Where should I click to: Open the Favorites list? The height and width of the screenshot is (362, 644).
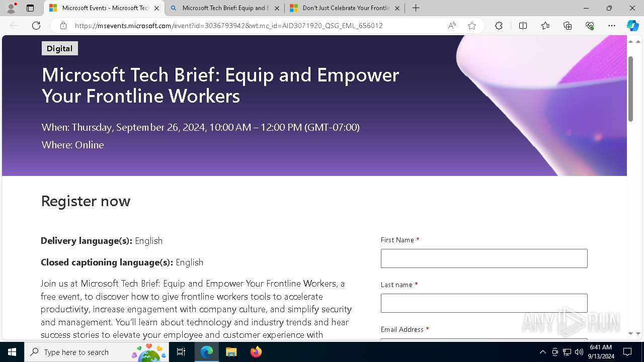click(x=545, y=26)
